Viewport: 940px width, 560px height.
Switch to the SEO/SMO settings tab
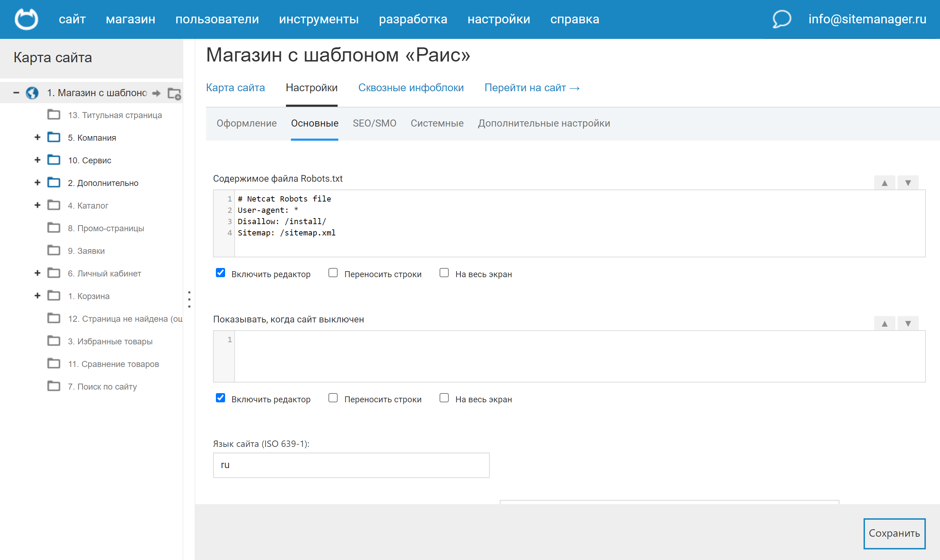374,123
